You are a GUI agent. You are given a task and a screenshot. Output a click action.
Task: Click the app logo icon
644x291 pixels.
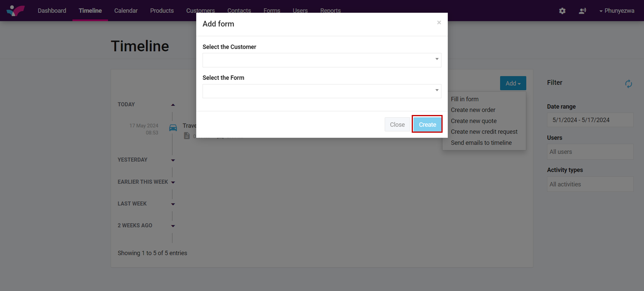point(16,11)
